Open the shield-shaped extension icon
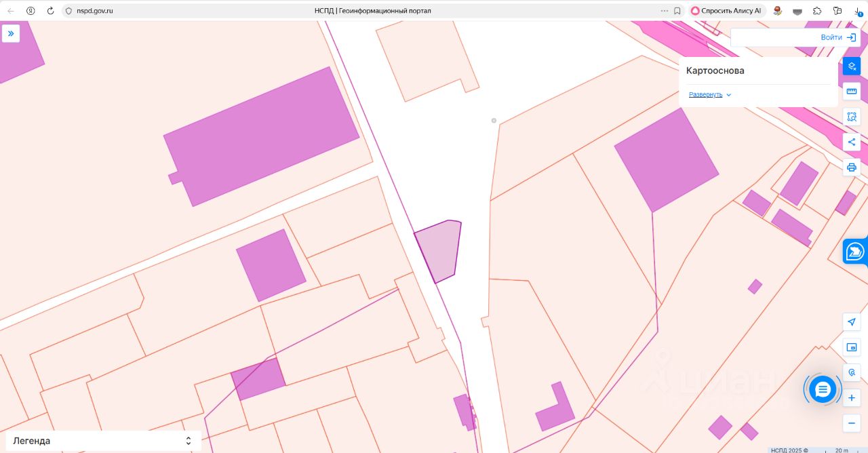Image resolution: width=868 pixels, height=453 pixels. pos(797,11)
